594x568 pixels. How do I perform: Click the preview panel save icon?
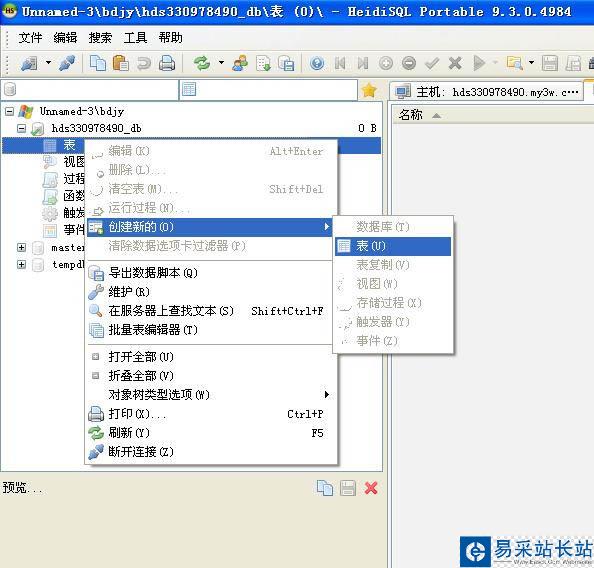pyautogui.click(x=348, y=488)
